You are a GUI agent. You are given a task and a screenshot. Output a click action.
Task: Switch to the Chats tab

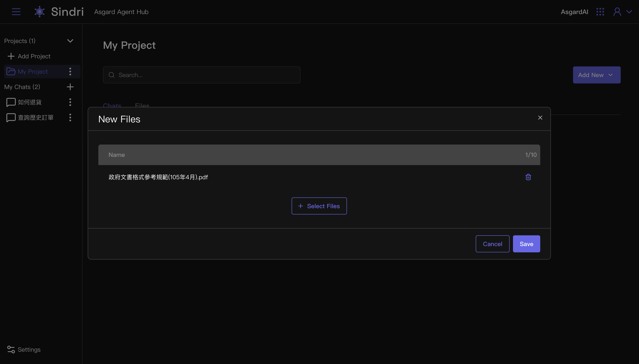(112, 105)
